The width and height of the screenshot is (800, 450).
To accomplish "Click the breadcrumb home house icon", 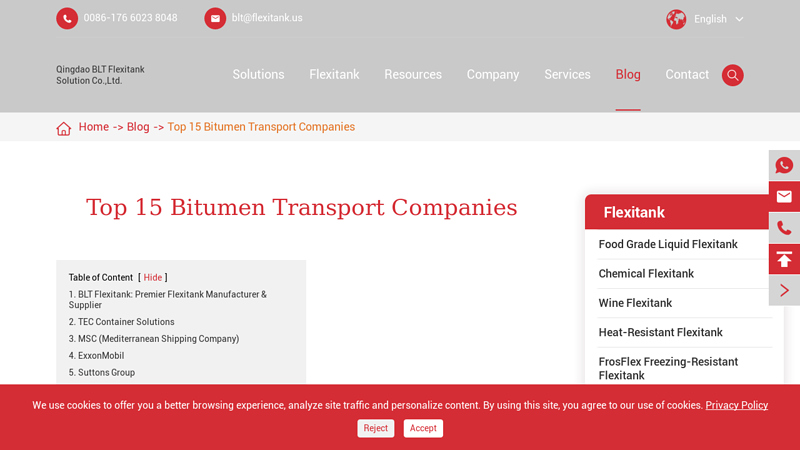I will (64, 128).
